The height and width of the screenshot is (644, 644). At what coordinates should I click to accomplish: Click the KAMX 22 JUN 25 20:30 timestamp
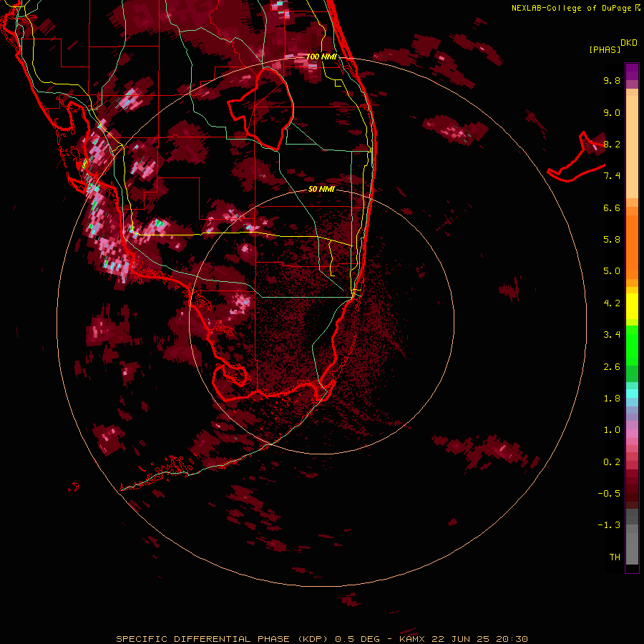pos(463,639)
